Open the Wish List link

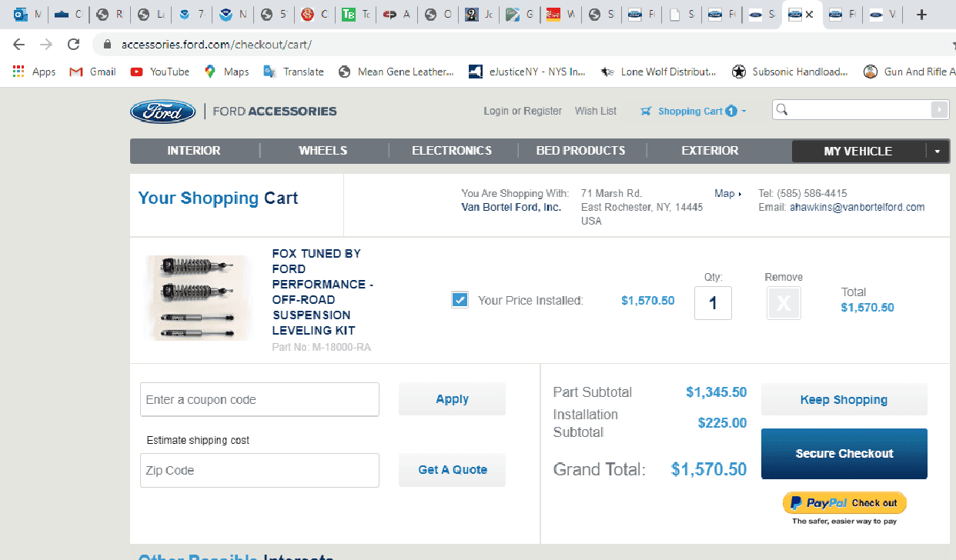(596, 111)
